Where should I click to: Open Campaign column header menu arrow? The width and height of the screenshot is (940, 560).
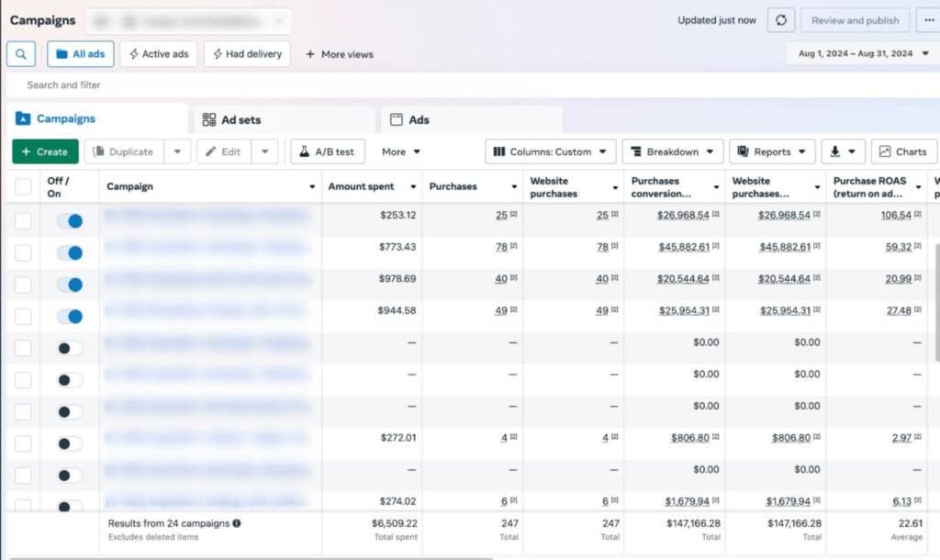coord(312,187)
